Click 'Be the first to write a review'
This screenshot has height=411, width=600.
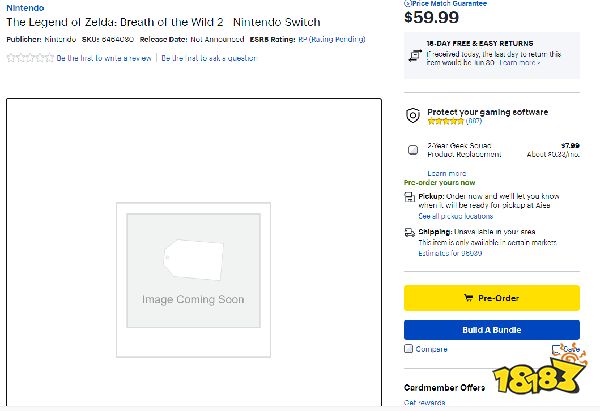pyautogui.click(x=104, y=58)
